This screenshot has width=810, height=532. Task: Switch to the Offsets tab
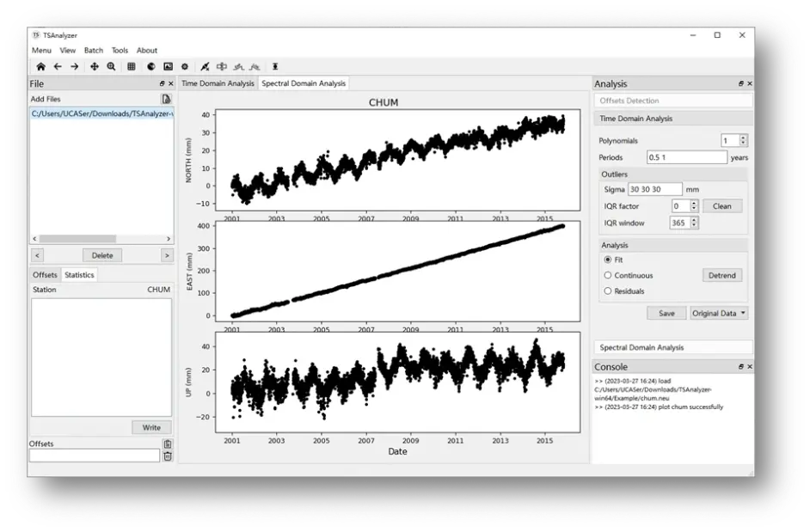pyautogui.click(x=45, y=275)
